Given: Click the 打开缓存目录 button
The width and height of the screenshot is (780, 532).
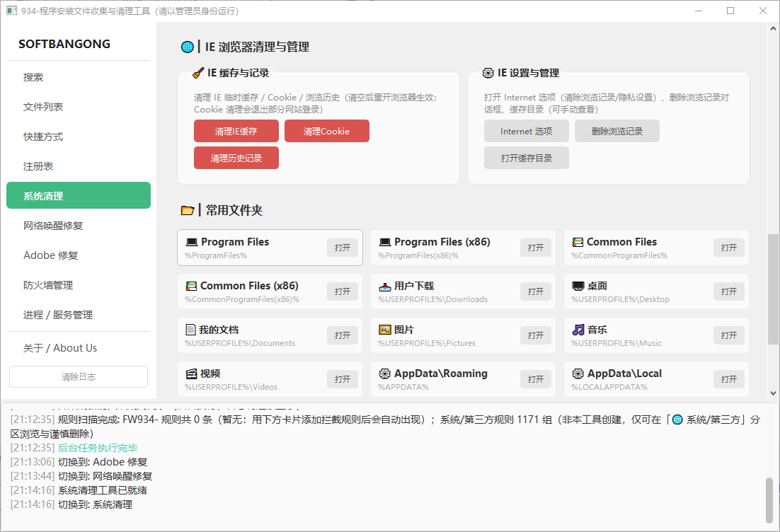Looking at the screenshot, I should pos(527,158).
